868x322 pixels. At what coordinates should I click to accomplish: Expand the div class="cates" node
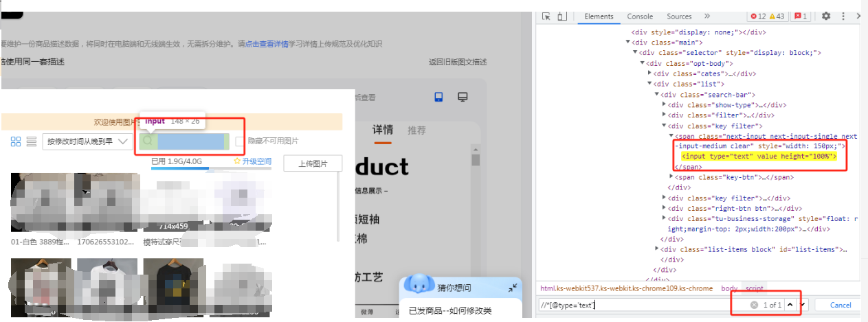click(650, 73)
